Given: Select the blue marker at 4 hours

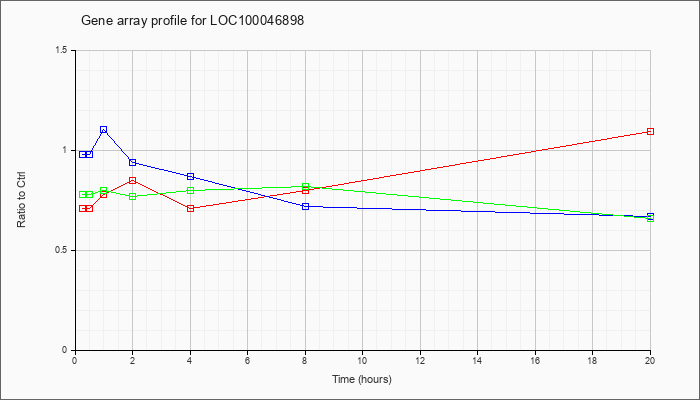Looking at the screenshot, I should point(191,176).
